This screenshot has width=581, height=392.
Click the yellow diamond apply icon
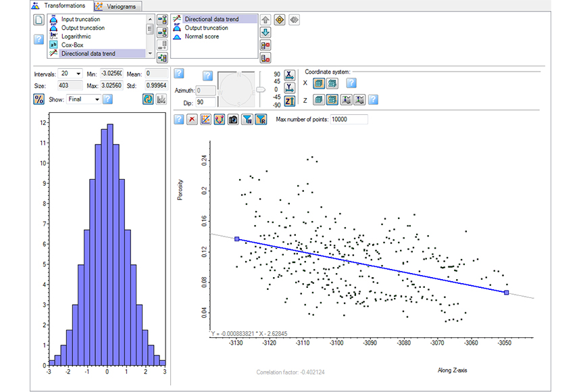click(x=279, y=20)
